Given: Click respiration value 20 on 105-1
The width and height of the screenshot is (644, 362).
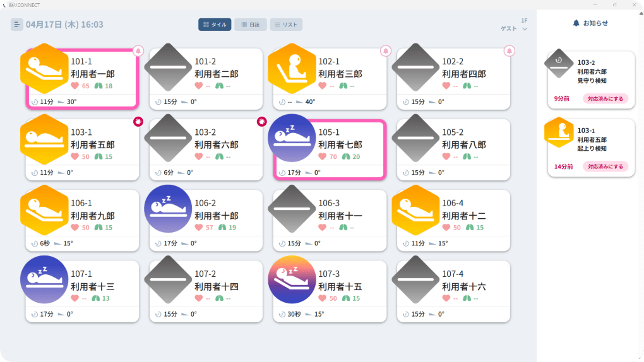Looking at the screenshot, I should pyautogui.click(x=356, y=156).
